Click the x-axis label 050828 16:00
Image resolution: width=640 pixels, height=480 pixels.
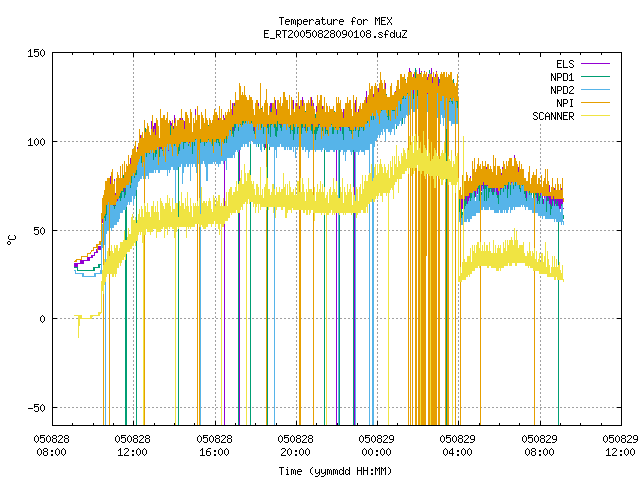click(214, 445)
